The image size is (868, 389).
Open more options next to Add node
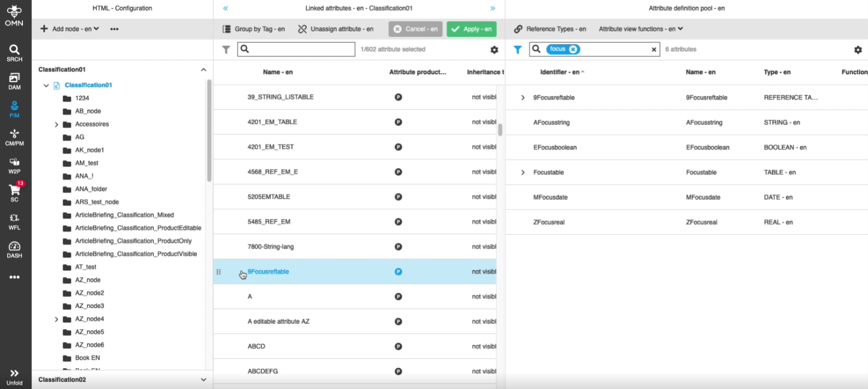pos(114,29)
